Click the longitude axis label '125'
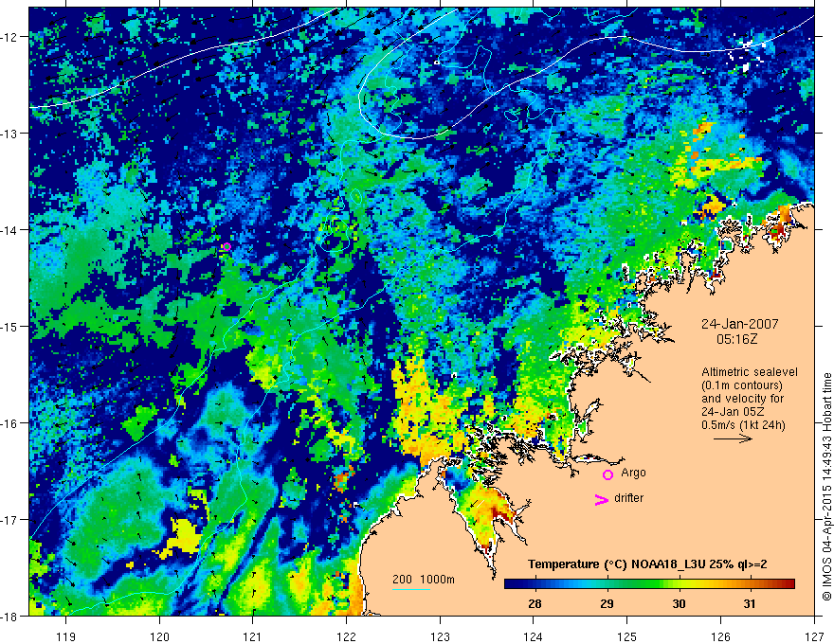 pos(627,636)
